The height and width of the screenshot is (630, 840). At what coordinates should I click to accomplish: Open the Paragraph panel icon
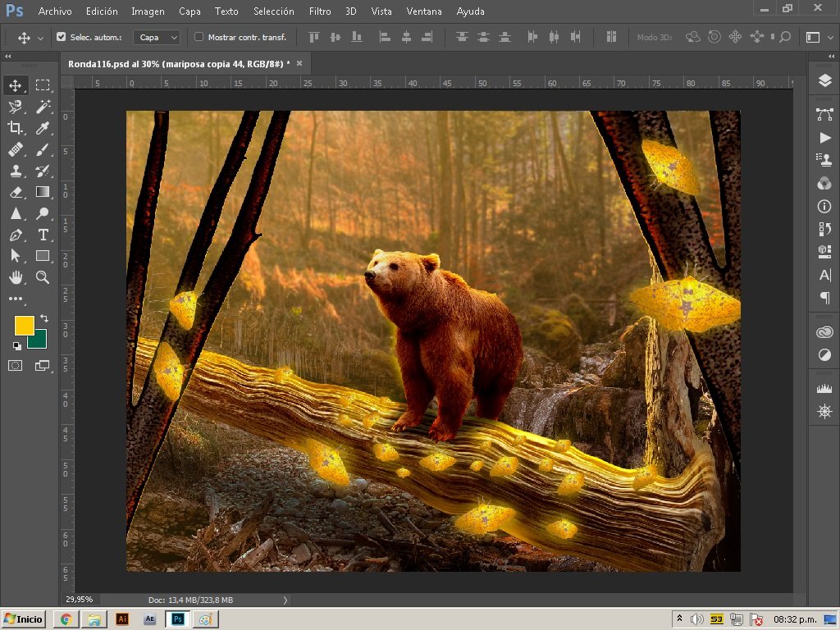(825, 298)
